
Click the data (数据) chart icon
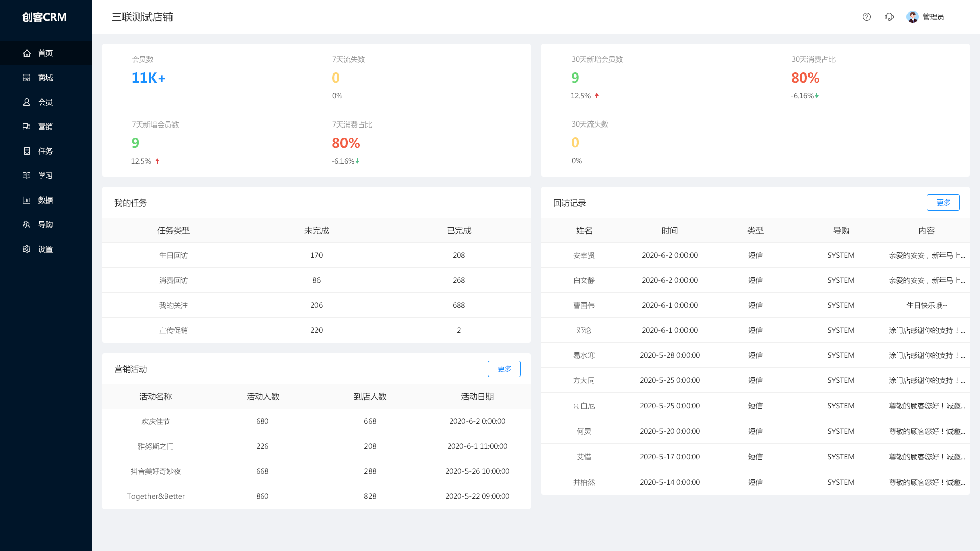tap(27, 200)
